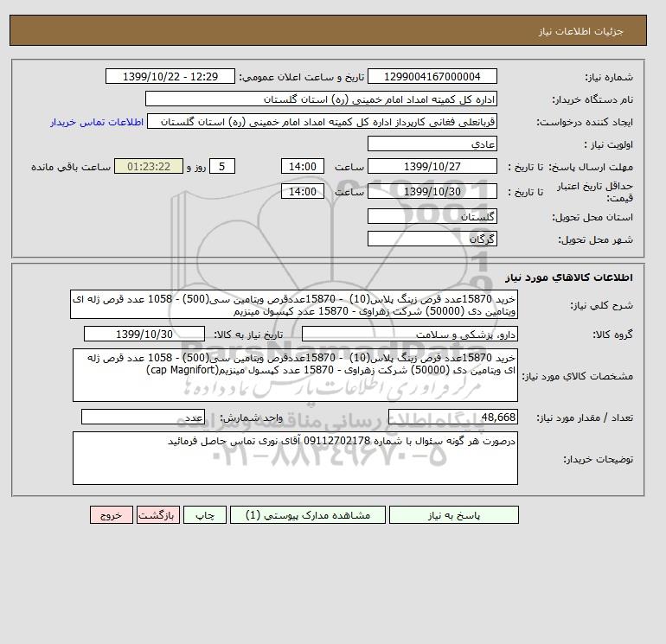Click page header 'جزئیات اطلاعات نیاز'

pyautogui.click(x=580, y=31)
